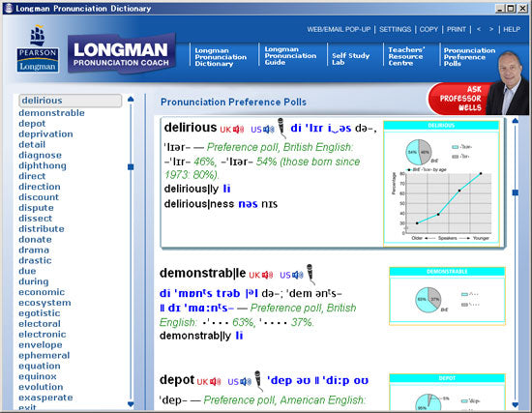Select direct in word list
The image size is (532, 413).
pos(32,176)
